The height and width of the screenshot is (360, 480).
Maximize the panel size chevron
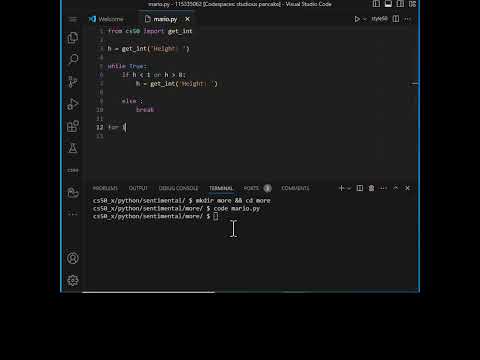coord(396,188)
